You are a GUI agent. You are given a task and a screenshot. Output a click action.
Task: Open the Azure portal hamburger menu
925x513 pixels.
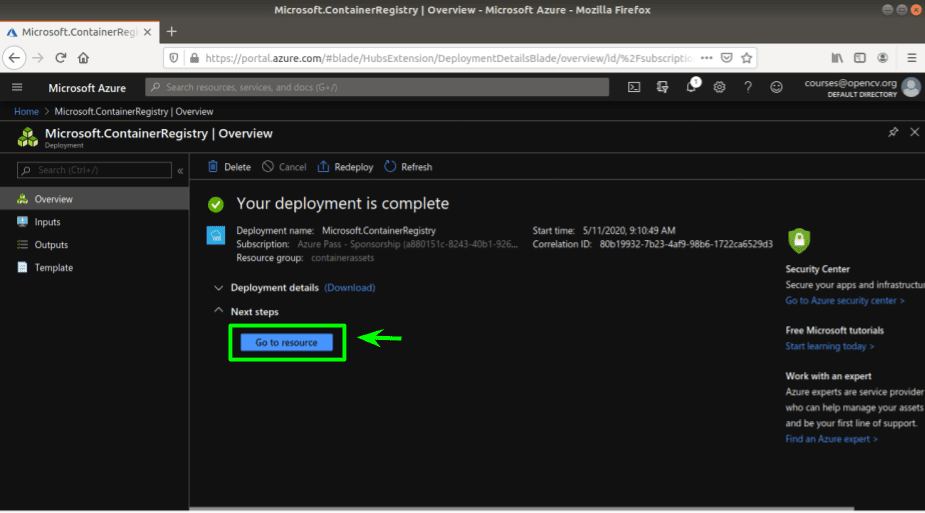pyautogui.click(x=17, y=87)
